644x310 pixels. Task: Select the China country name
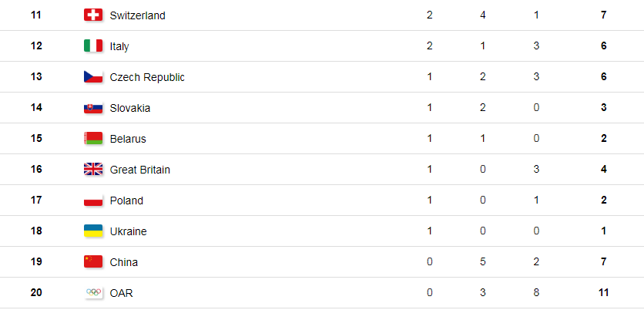coord(124,262)
